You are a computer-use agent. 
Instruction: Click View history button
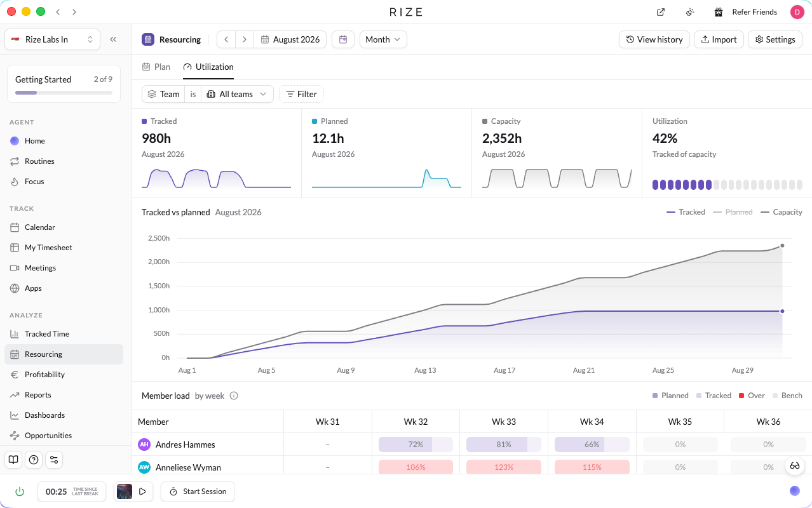tap(654, 39)
